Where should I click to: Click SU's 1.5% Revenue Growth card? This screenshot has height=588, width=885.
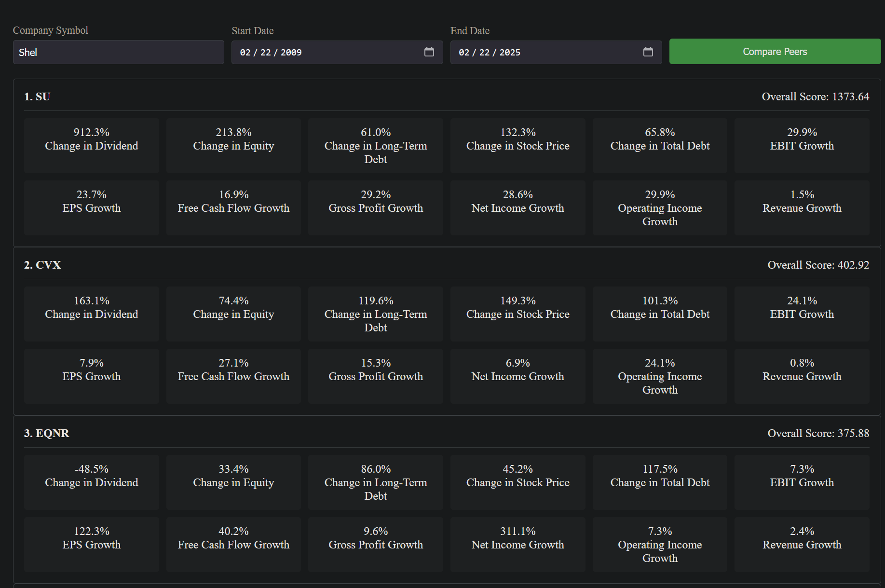click(x=802, y=208)
